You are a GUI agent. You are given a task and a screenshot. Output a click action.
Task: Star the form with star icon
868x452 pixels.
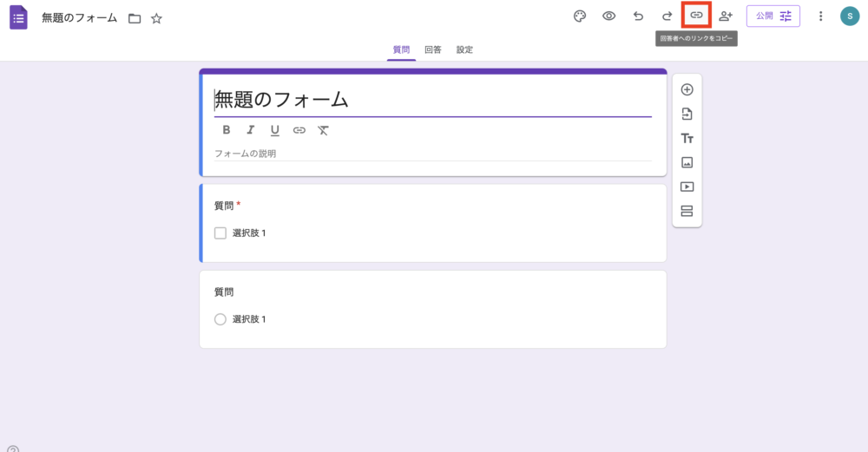156,19
